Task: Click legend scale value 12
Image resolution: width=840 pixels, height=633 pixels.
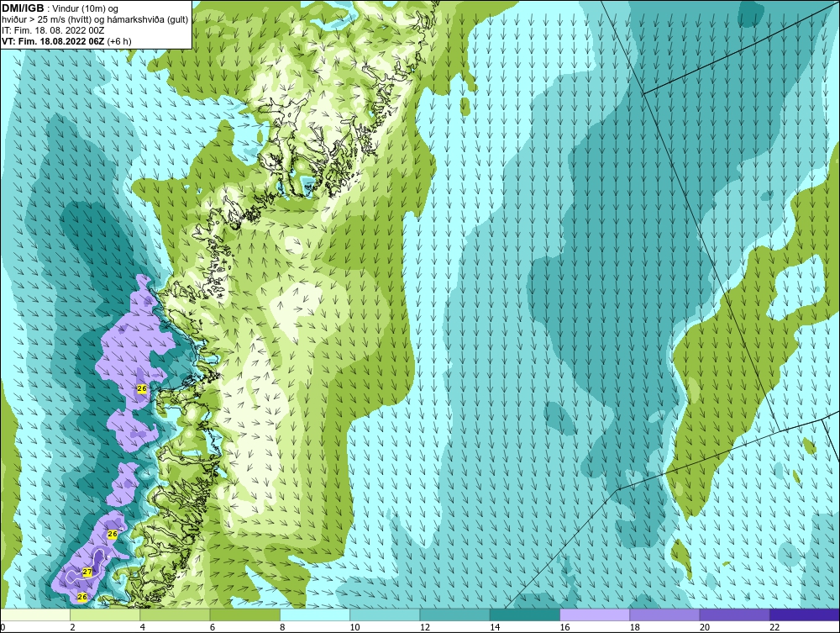Action: tap(425, 628)
